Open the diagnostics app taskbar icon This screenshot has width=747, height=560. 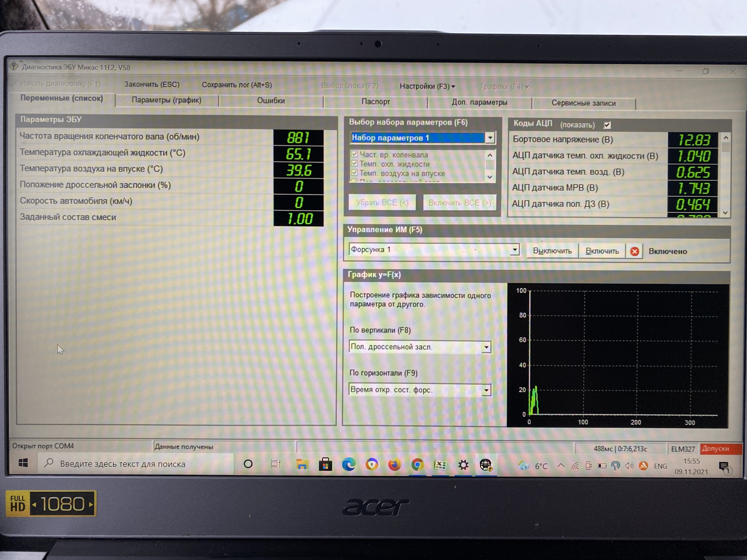486,465
